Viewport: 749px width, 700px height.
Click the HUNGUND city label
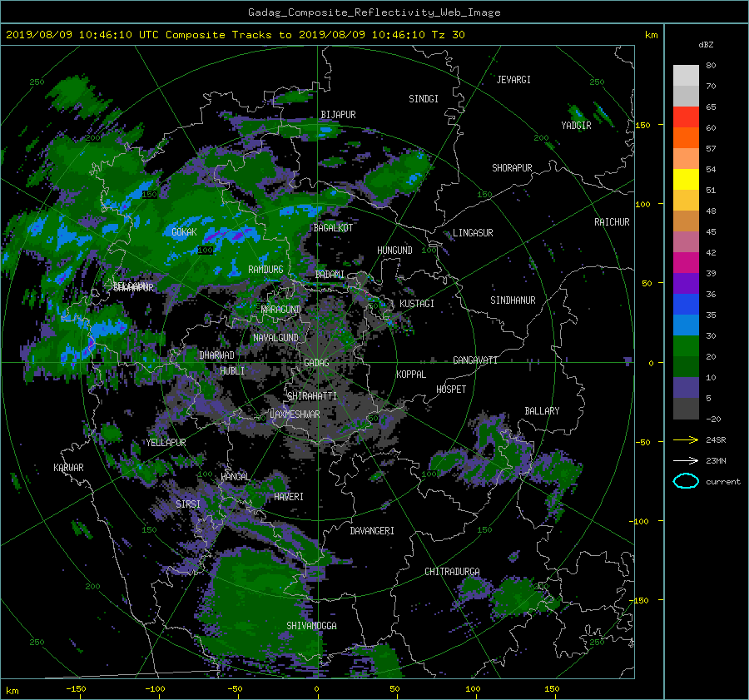(x=394, y=251)
